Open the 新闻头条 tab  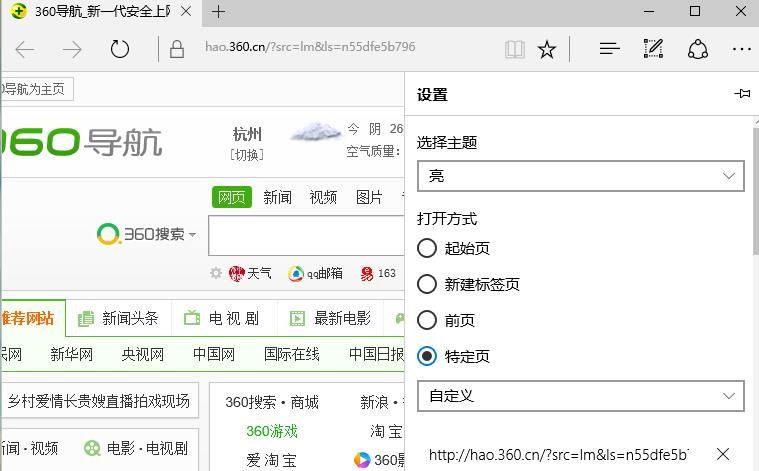tap(119, 318)
